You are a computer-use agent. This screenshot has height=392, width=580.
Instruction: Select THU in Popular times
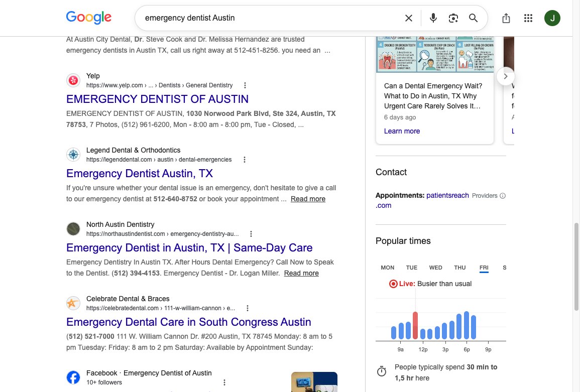click(460, 268)
